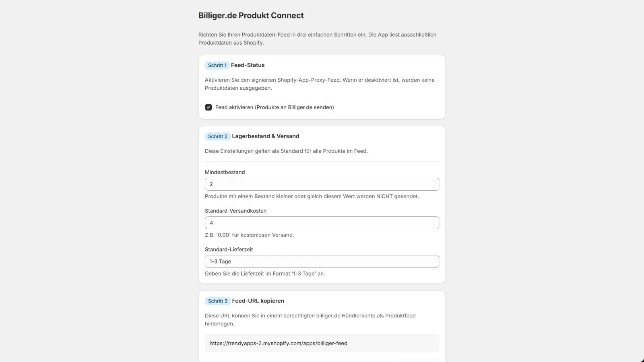The image size is (644, 362).
Task: Click the Standard-Versandkosten field label
Action: coord(235,211)
